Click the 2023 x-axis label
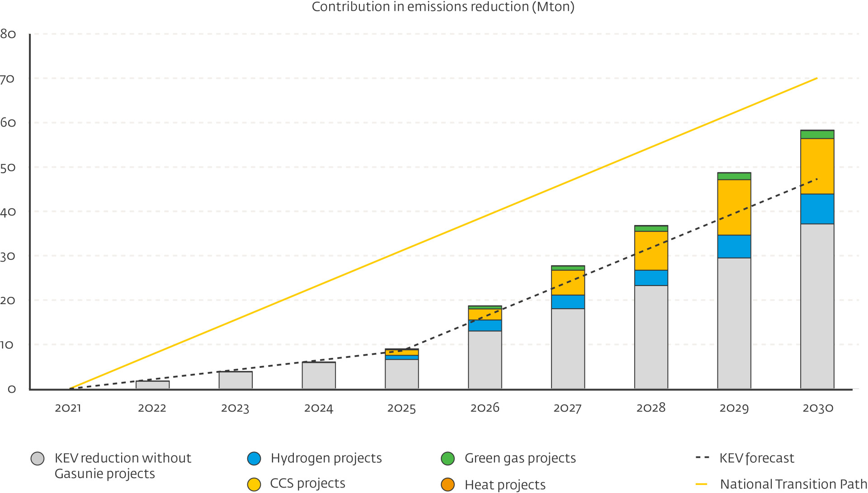 (235, 408)
